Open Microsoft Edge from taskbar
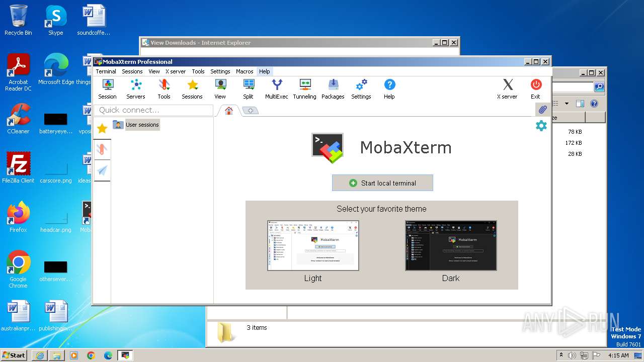 tap(108, 355)
